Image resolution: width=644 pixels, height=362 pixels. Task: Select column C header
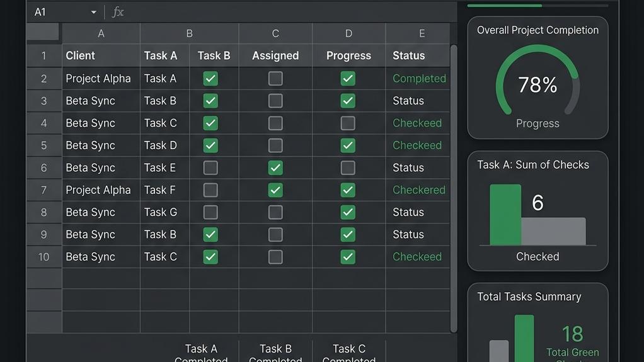coord(275,33)
